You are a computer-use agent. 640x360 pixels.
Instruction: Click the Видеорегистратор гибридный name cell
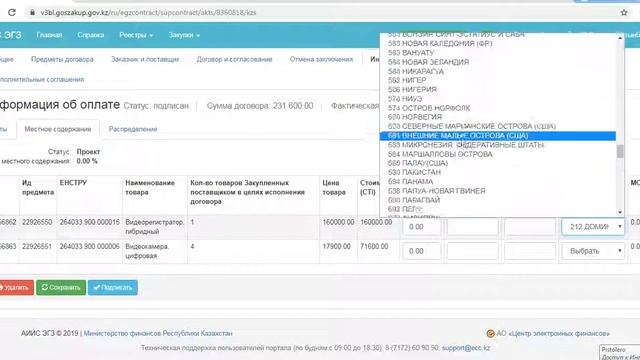click(x=154, y=227)
